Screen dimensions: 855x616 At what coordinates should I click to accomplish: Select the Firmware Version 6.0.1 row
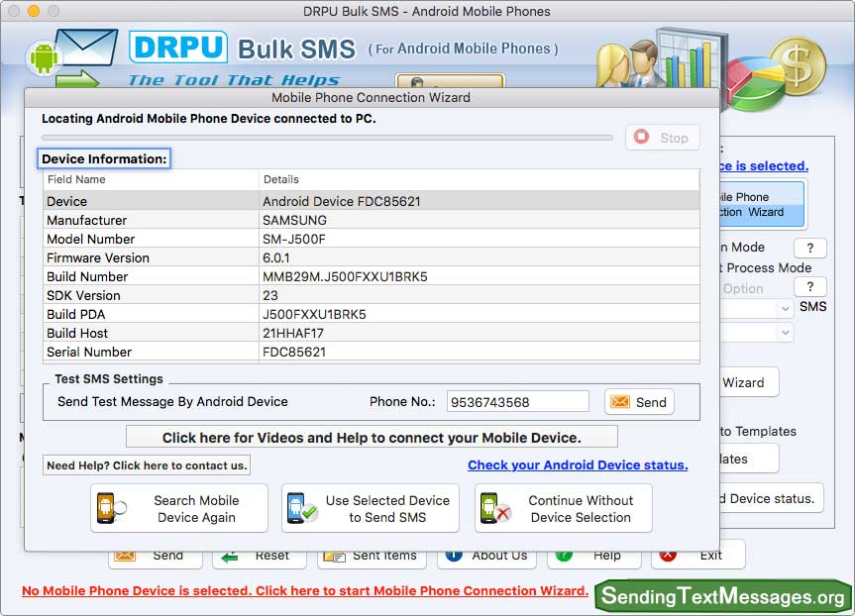tap(372, 257)
